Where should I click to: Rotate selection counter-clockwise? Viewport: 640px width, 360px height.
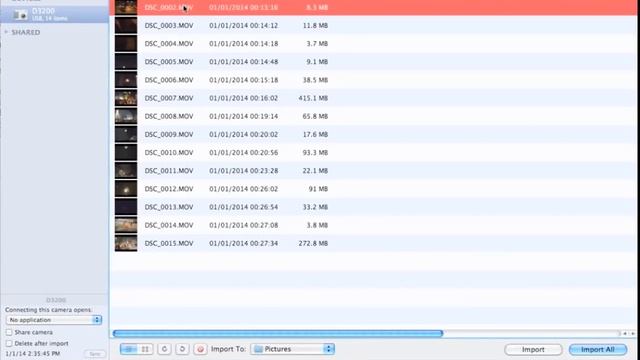pyautogui.click(x=164, y=349)
